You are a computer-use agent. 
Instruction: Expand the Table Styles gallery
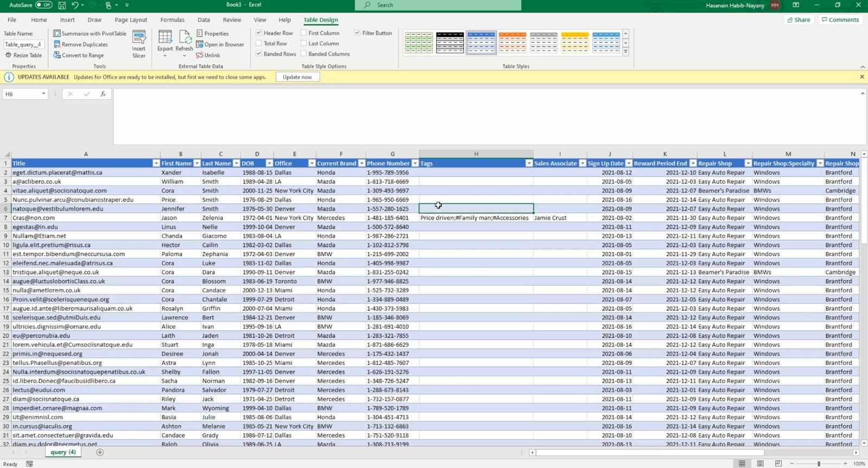[x=626, y=52]
